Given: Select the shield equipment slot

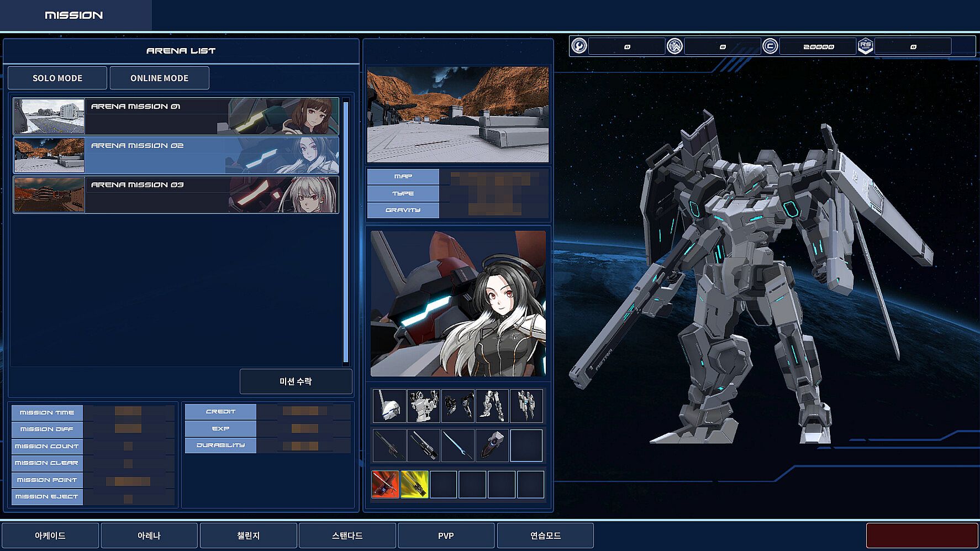Looking at the screenshot, I should coord(492,445).
